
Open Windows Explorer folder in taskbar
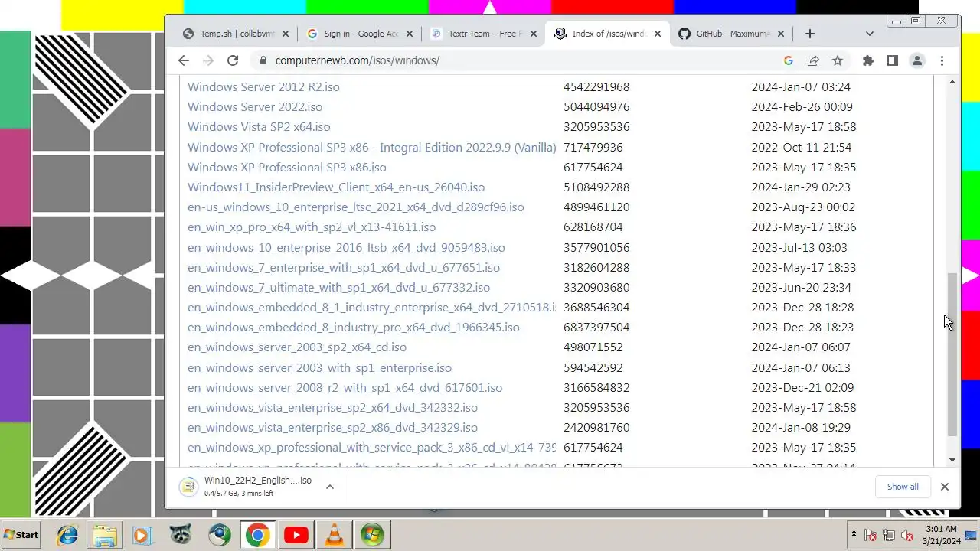[105, 535]
